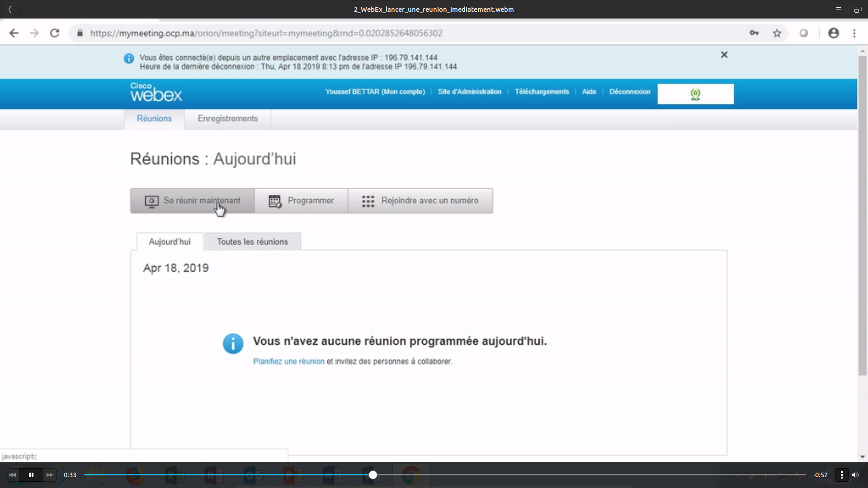
Task: Follow the Planifiez une réunion link
Action: click(x=288, y=361)
